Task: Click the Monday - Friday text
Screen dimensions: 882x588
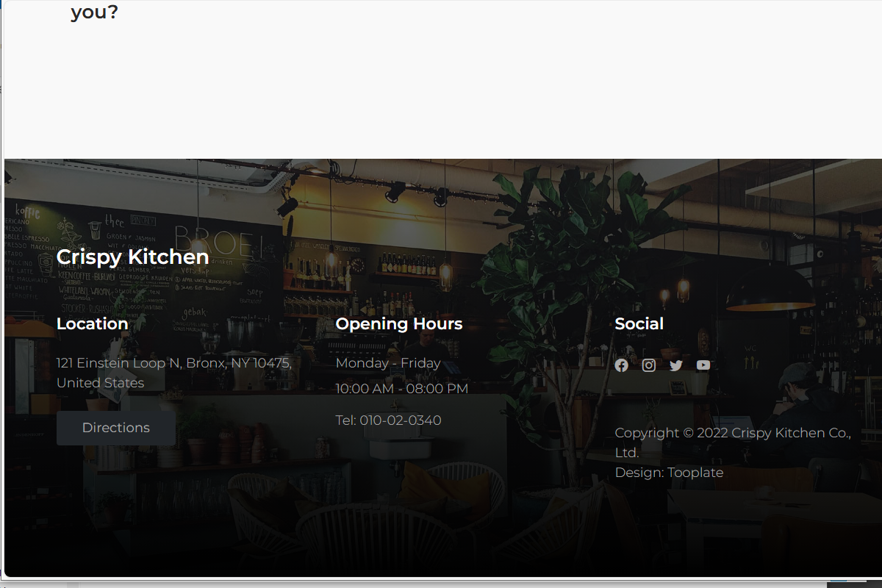Action: coord(388,363)
